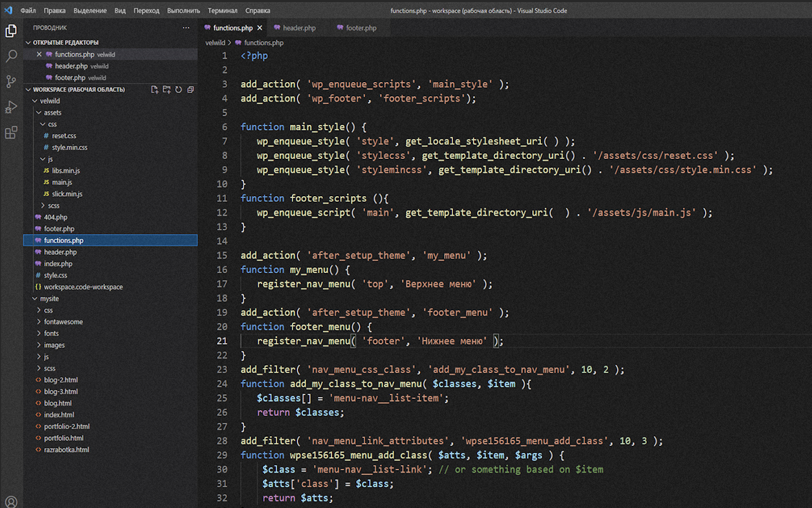Expand the scss folder under assets

click(x=53, y=206)
